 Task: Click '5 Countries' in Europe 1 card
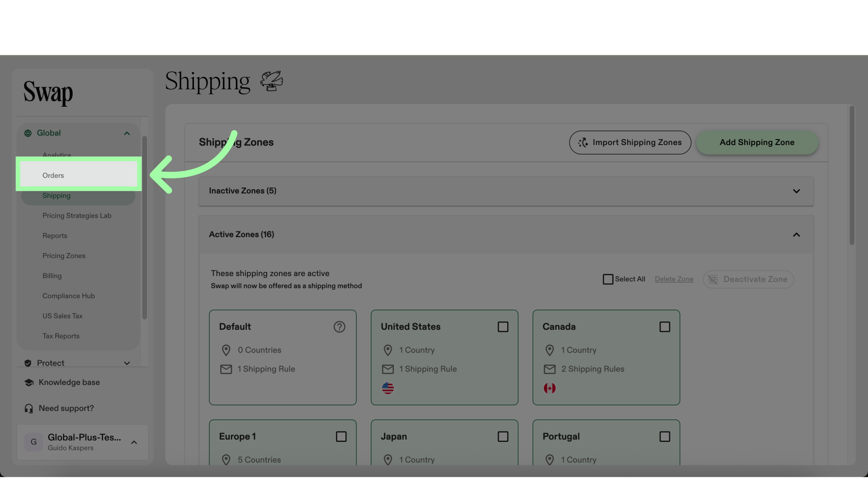click(x=259, y=460)
